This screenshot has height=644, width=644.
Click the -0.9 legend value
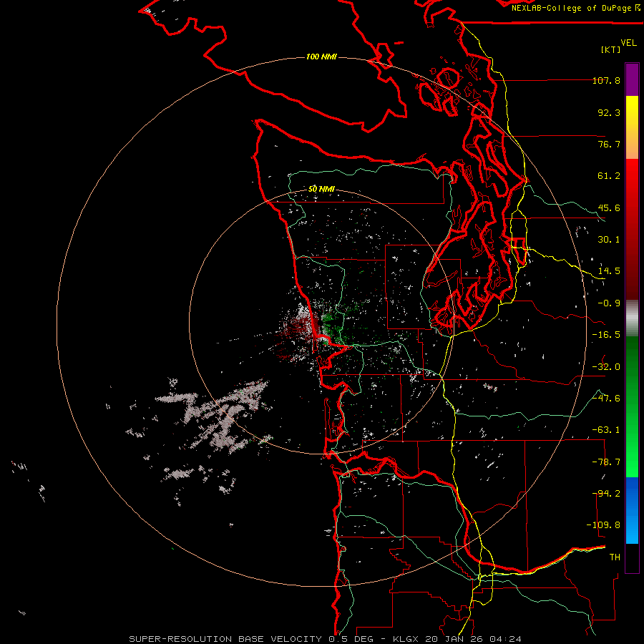pyautogui.click(x=609, y=303)
